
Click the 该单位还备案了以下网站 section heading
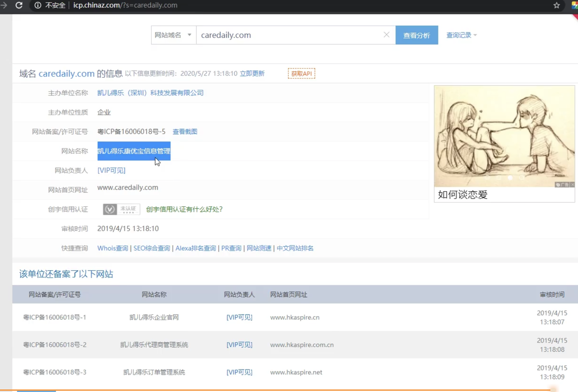[66, 274]
